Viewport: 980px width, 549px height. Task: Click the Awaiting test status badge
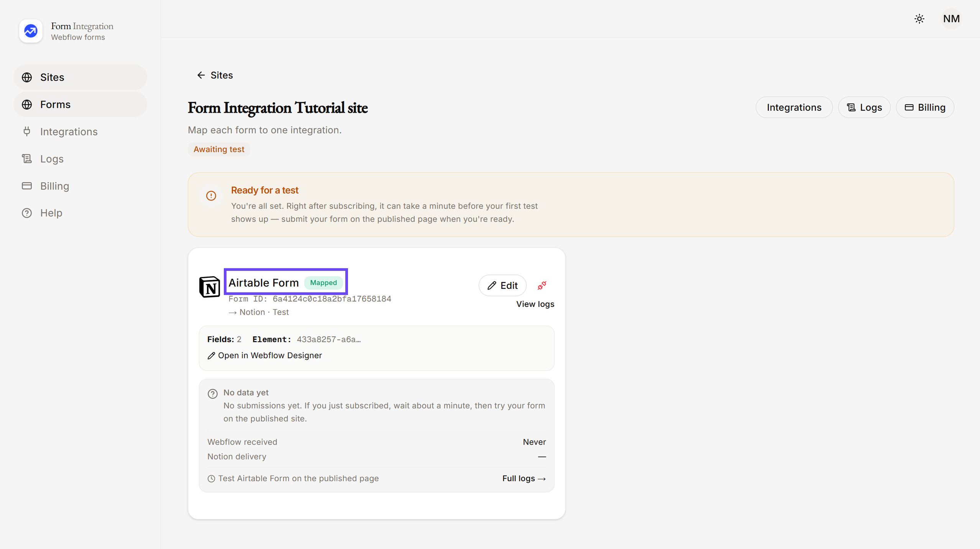(219, 149)
